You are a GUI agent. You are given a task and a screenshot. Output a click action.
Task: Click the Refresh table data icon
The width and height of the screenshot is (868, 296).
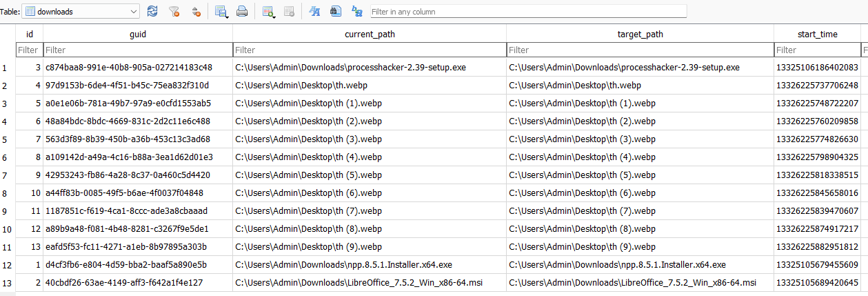(x=152, y=11)
